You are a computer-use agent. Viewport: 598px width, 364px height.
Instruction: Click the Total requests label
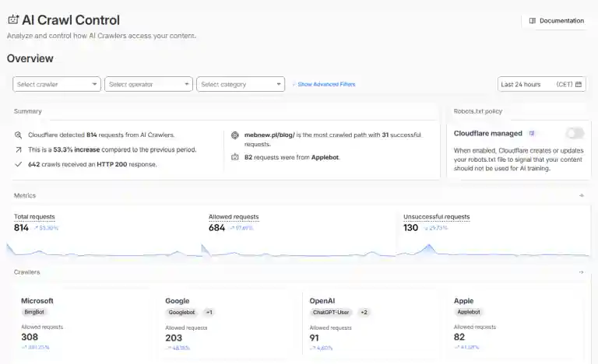point(34,216)
